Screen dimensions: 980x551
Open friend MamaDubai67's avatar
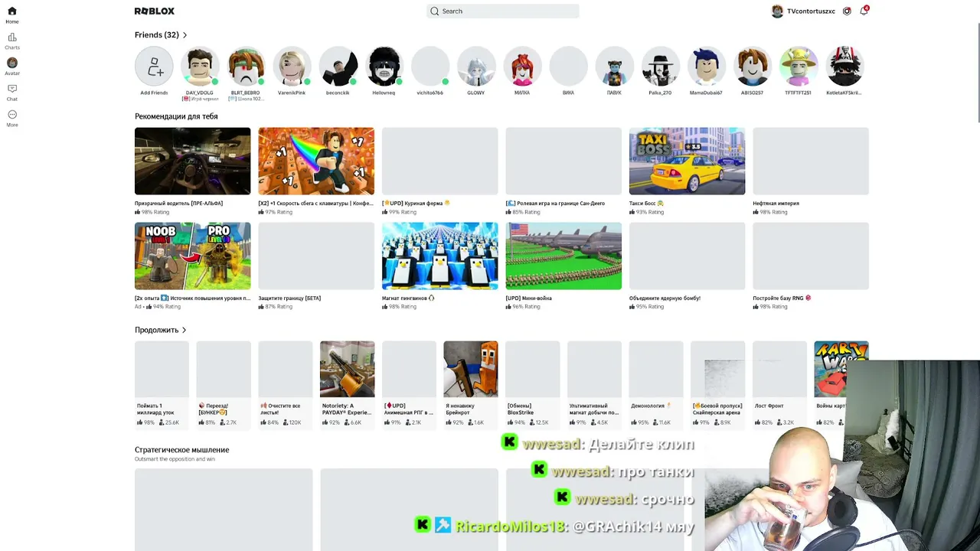[x=706, y=67]
